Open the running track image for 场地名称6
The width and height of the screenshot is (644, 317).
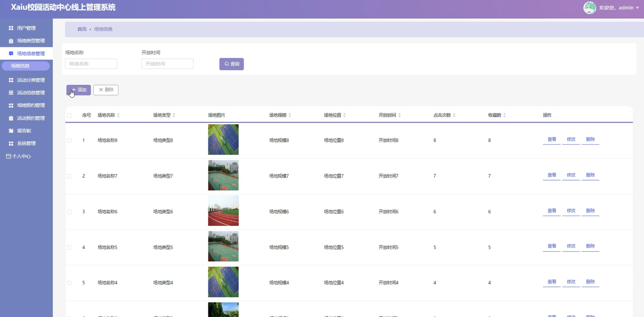coord(223,211)
